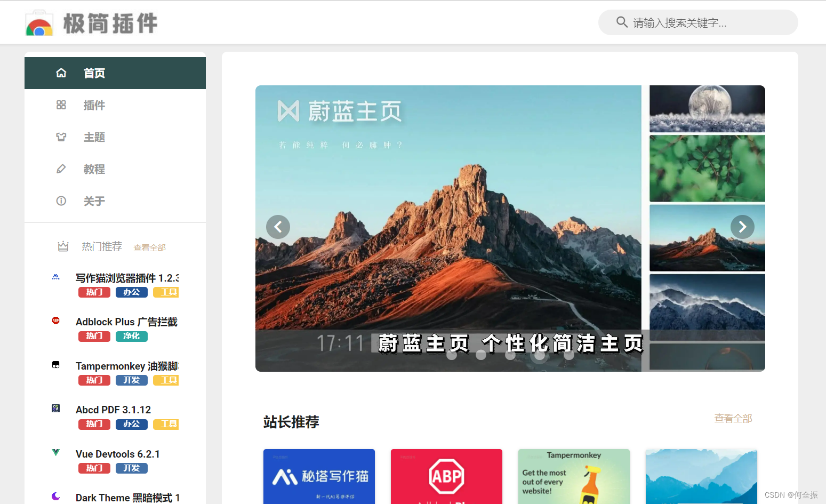
Task: Open the 教程 menu item
Action: tap(115, 169)
